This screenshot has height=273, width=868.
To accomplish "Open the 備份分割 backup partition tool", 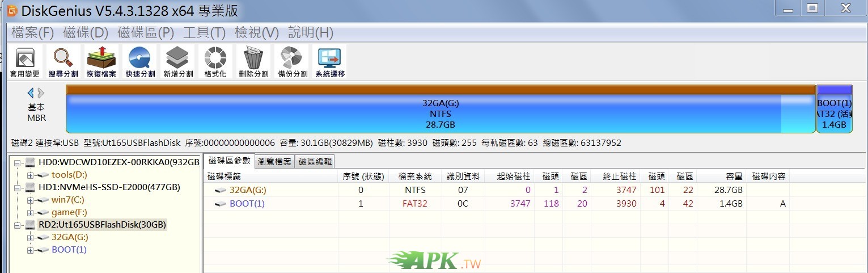I will (291, 62).
